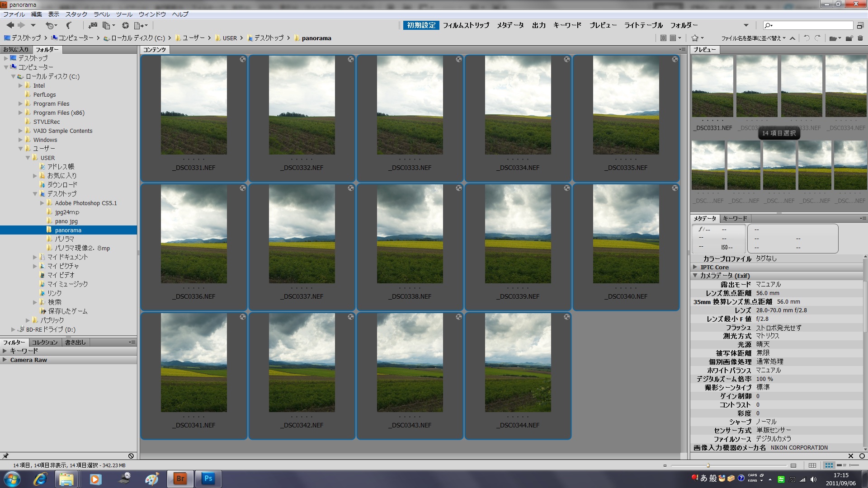Switch to details list view mode
Image resolution: width=868 pixels, height=488 pixels.
tap(841, 465)
